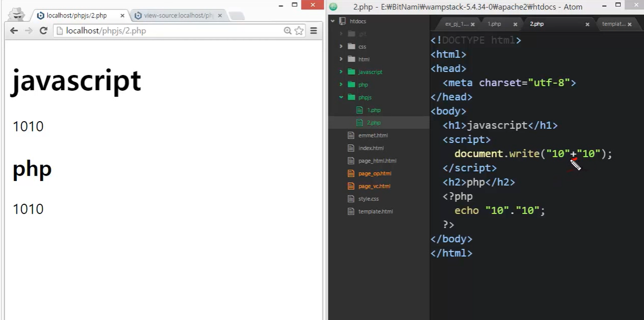Expand the html folder arrow

(x=341, y=59)
